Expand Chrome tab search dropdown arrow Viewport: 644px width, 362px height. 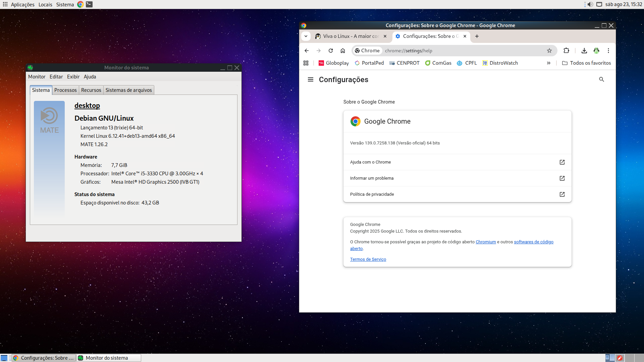[x=306, y=36]
